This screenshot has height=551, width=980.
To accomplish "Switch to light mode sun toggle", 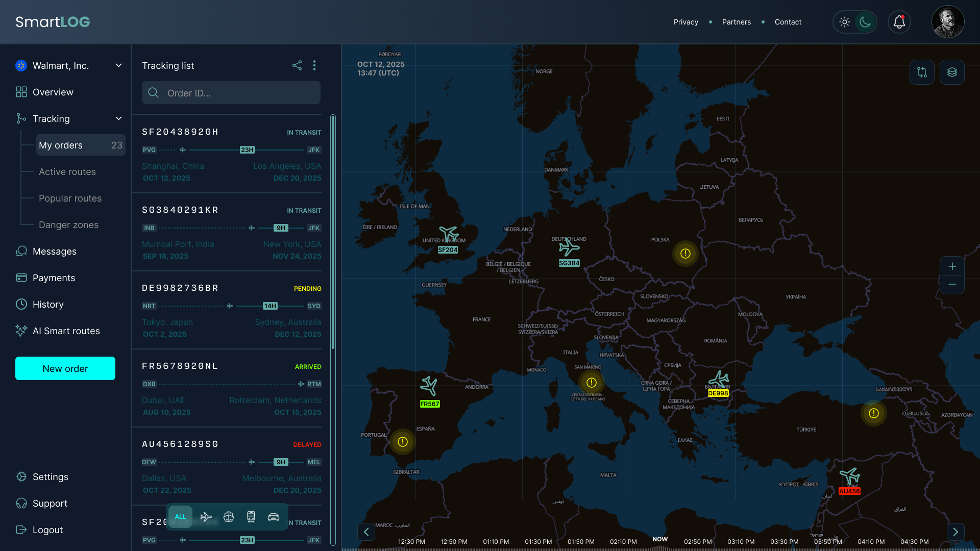I will click(845, 22).
